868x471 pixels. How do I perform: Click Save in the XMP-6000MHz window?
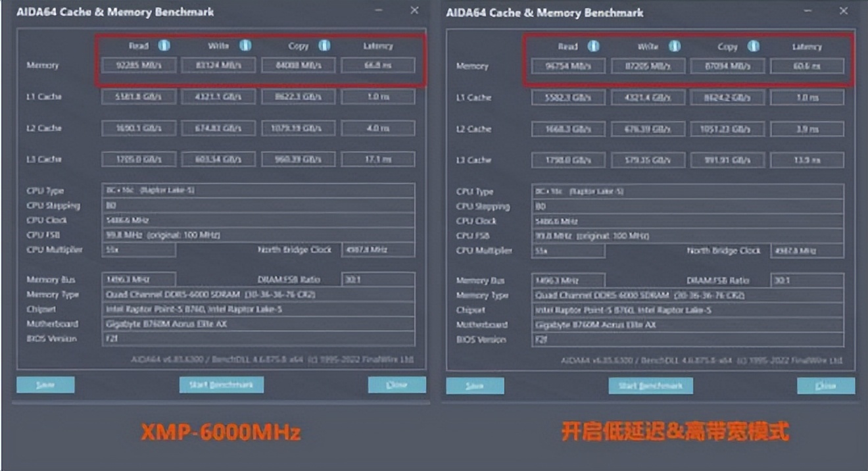tap(45, 385)
